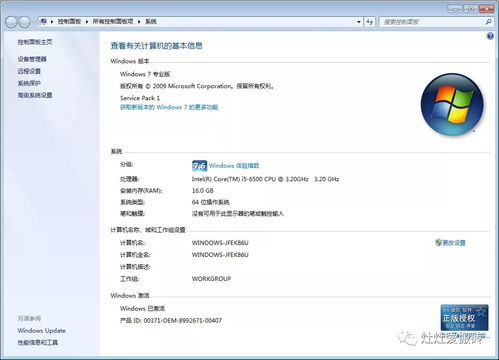Click the system type value 64 位操作系统
499x360 pixels.
(x=211, y=202)
